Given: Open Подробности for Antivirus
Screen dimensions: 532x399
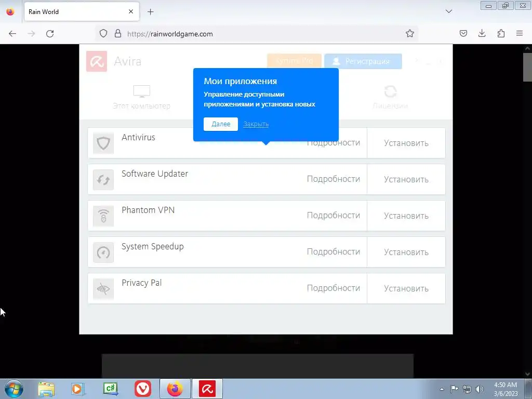Looking at the screenshot, I should (334, 143).
